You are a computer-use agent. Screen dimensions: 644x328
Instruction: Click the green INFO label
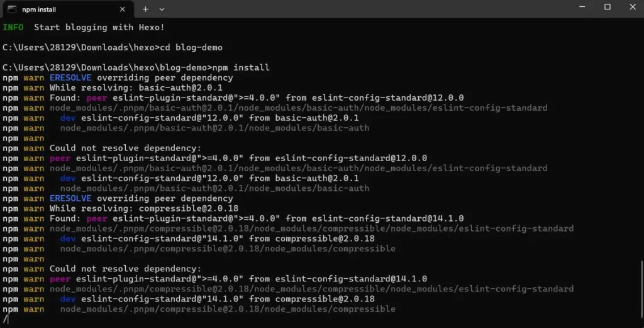(x=13, y=27)
